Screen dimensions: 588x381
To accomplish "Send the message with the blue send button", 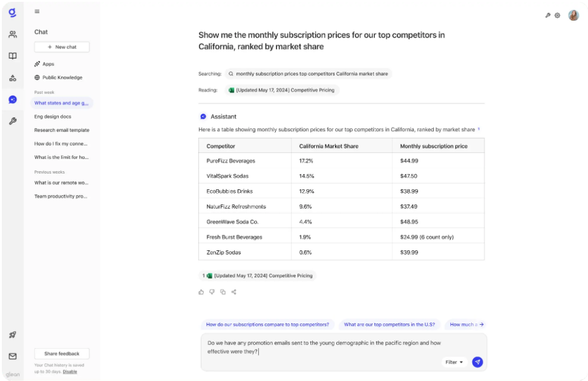I will 477,362.
